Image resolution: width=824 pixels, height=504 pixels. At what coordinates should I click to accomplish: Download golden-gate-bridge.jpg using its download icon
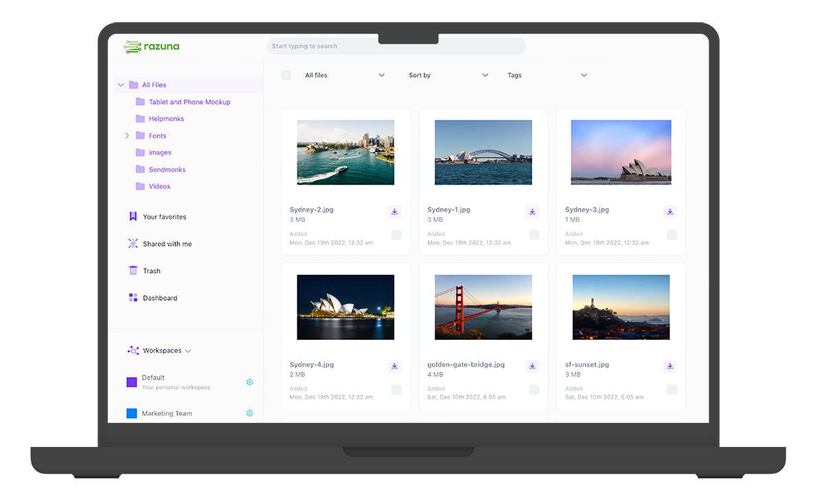[532, 366]
